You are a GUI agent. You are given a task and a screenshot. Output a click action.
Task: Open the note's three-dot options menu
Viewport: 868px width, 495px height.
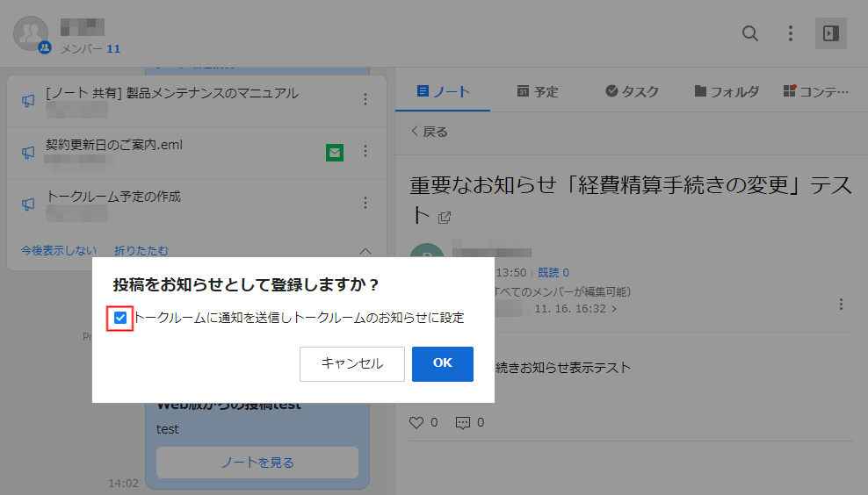click(x=841, y=305)
